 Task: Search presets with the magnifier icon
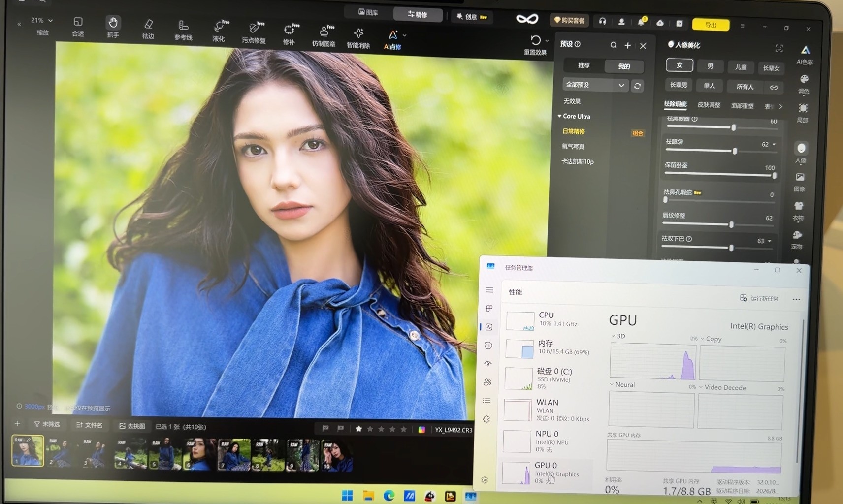614,45
